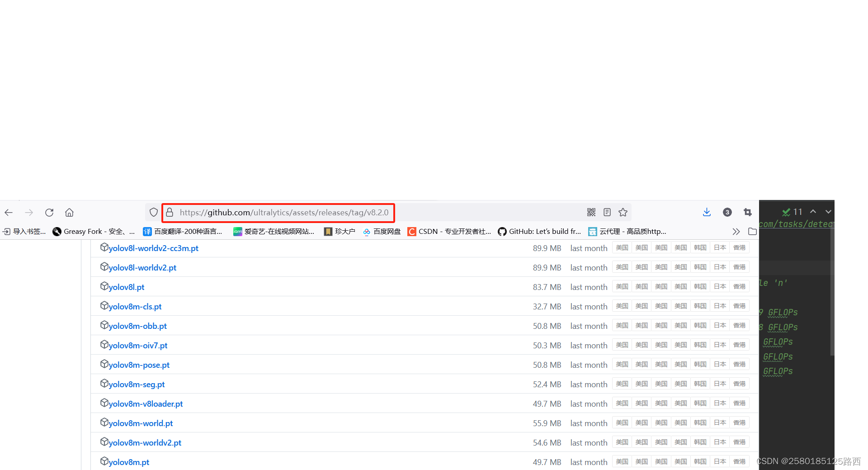Open the yolov8m-obb.pt asset link

pyautogui.click(x=137, y=326)
